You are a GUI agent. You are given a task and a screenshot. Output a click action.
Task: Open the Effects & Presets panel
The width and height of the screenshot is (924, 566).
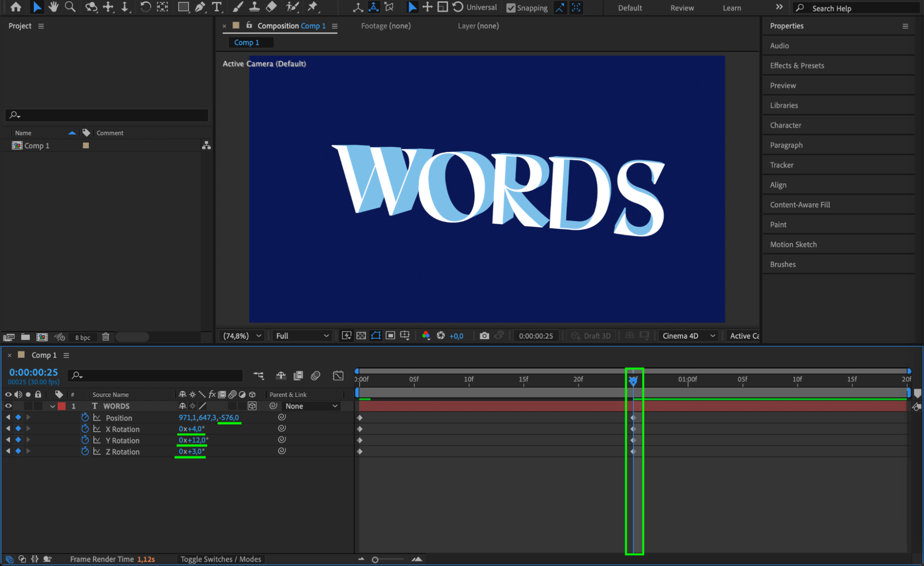click(797, 66)
